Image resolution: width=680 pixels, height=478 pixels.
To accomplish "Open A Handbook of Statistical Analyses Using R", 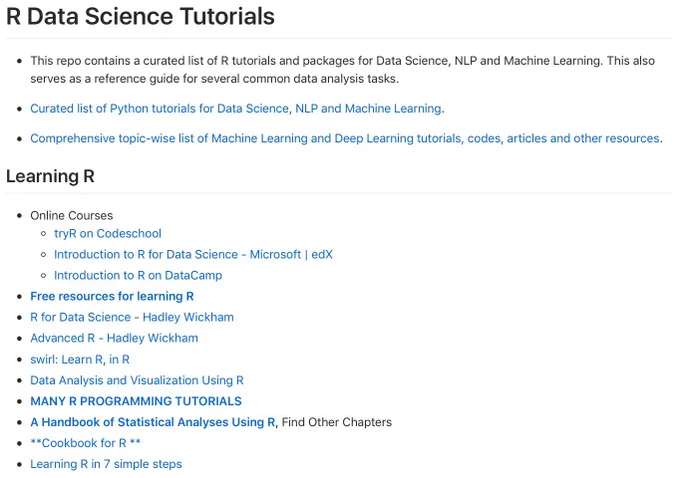I will pyautogui.click(x=153, y=422).
